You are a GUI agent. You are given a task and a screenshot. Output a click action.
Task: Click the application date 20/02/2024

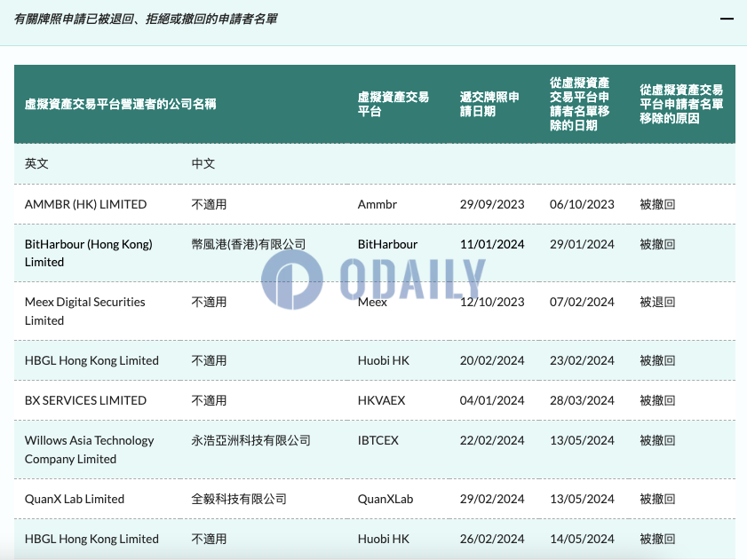(x=492, y=360)
